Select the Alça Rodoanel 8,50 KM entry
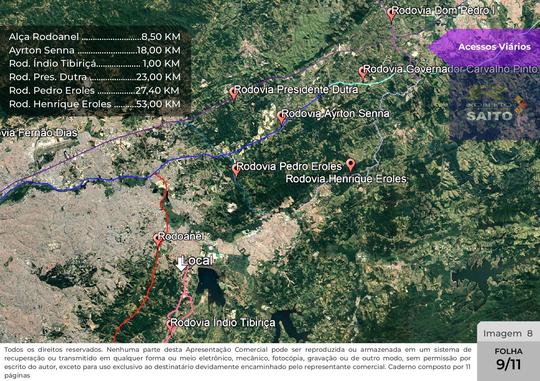 [94, 37]
